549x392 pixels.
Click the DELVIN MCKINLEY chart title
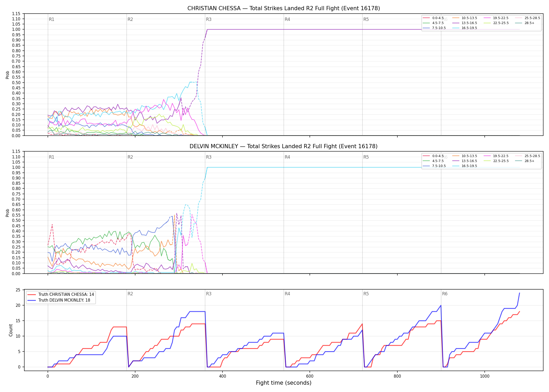(x=284, y=146)
